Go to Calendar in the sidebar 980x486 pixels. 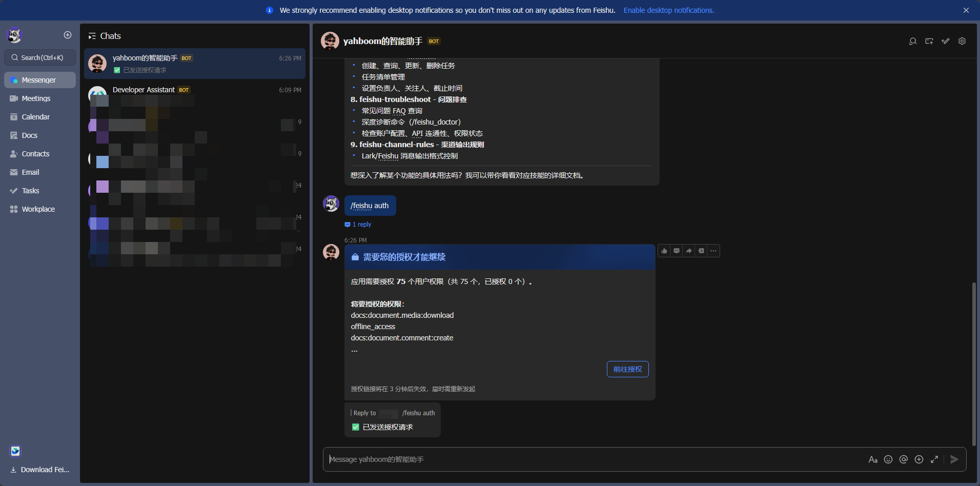tap(40, 117)
